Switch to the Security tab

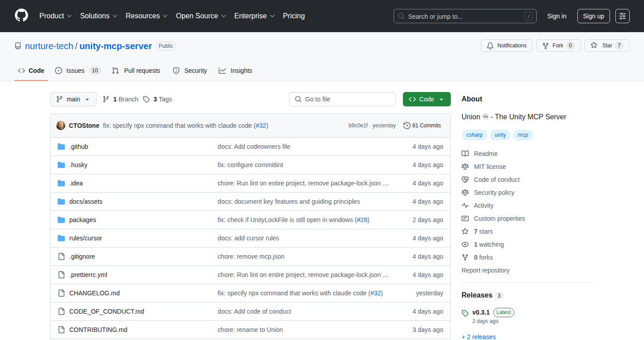coord(190,71)
